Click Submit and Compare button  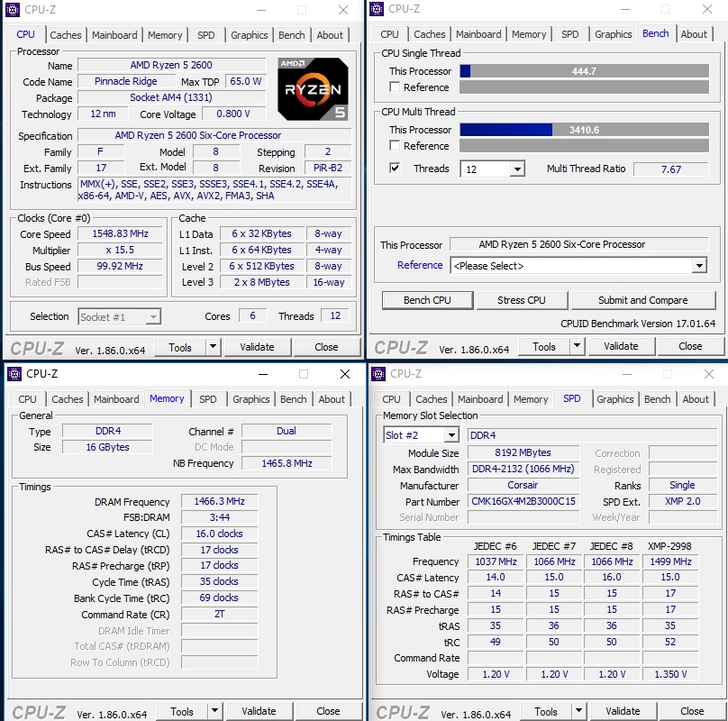pyautogui.click(x=643, y=300)
